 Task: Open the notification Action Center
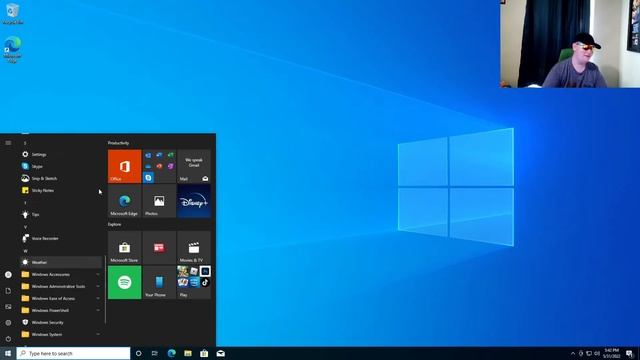(629, 353)
